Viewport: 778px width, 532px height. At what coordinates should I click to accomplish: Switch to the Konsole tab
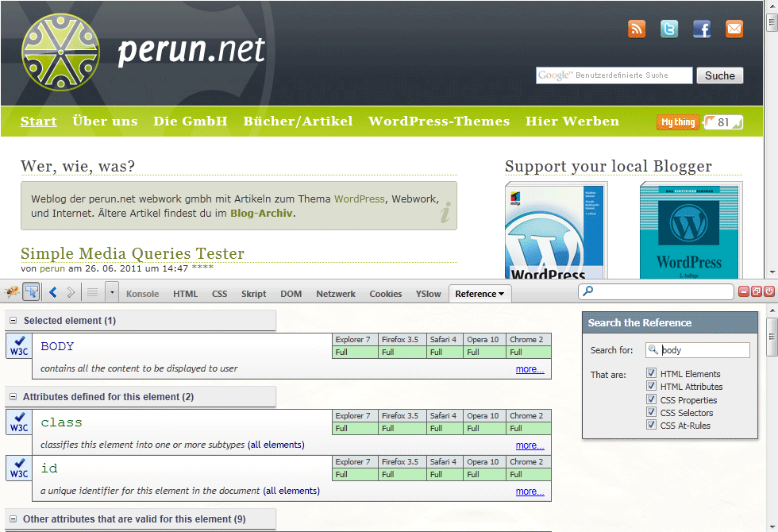142,294
